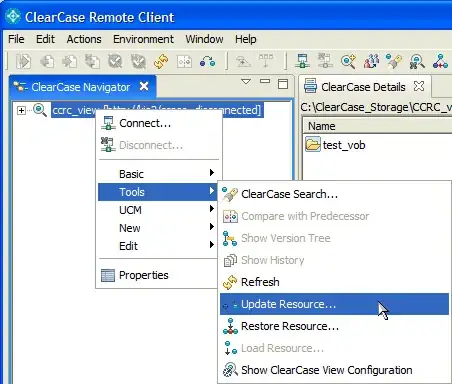Expand the ccrc_view tree node
Image resolution: width=452 pixels, height=384 pixels.
(x=21, y=110)
